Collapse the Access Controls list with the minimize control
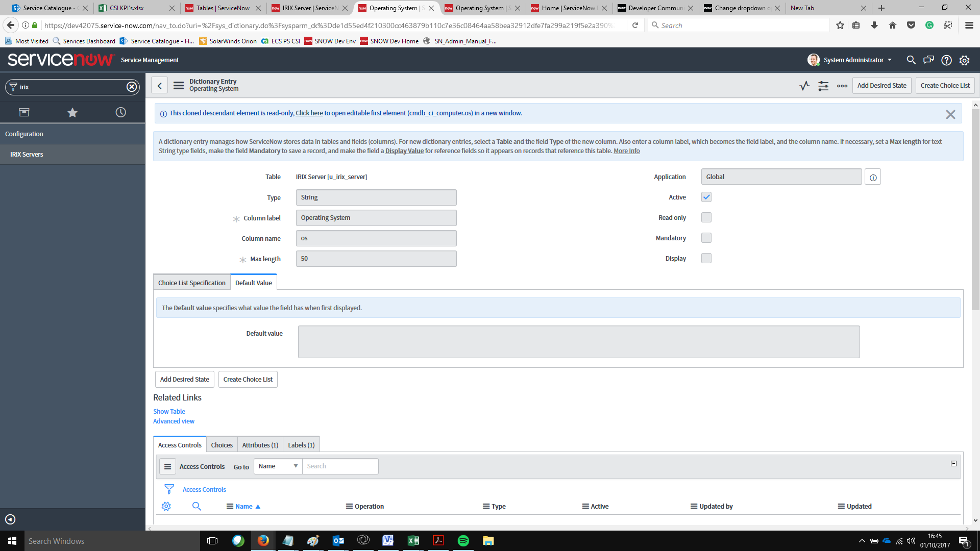 pos(952,463)
